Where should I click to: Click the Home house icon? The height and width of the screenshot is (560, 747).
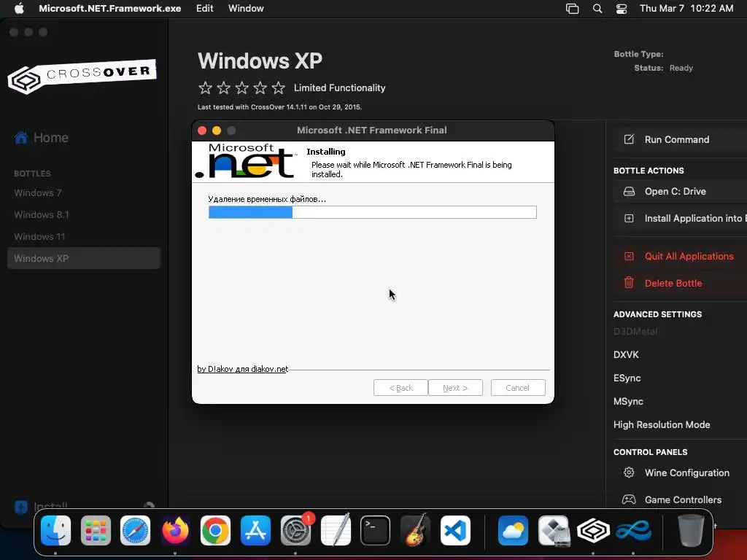point(21,138)
